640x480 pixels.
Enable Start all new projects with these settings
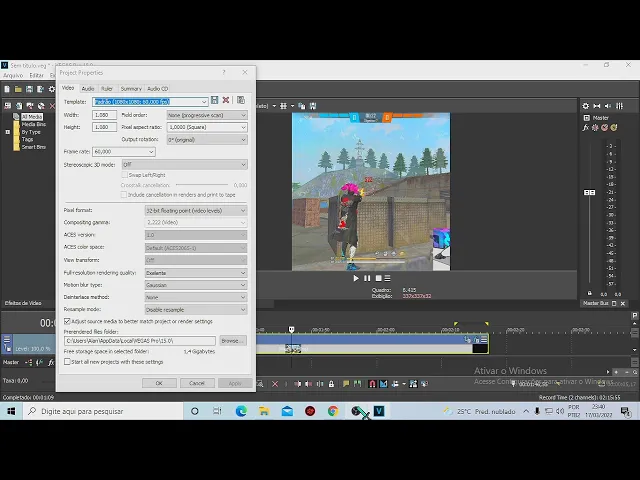(67, 362)
